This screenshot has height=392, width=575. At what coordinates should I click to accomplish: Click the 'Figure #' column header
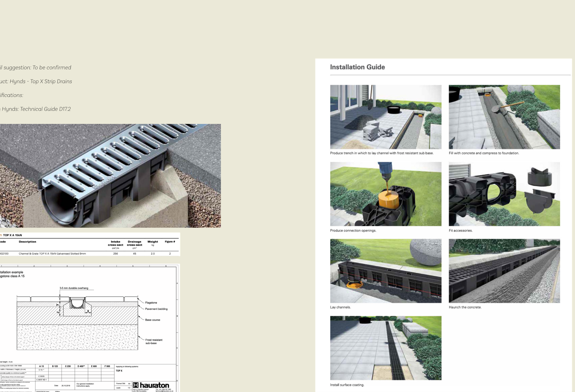[170, 242]
